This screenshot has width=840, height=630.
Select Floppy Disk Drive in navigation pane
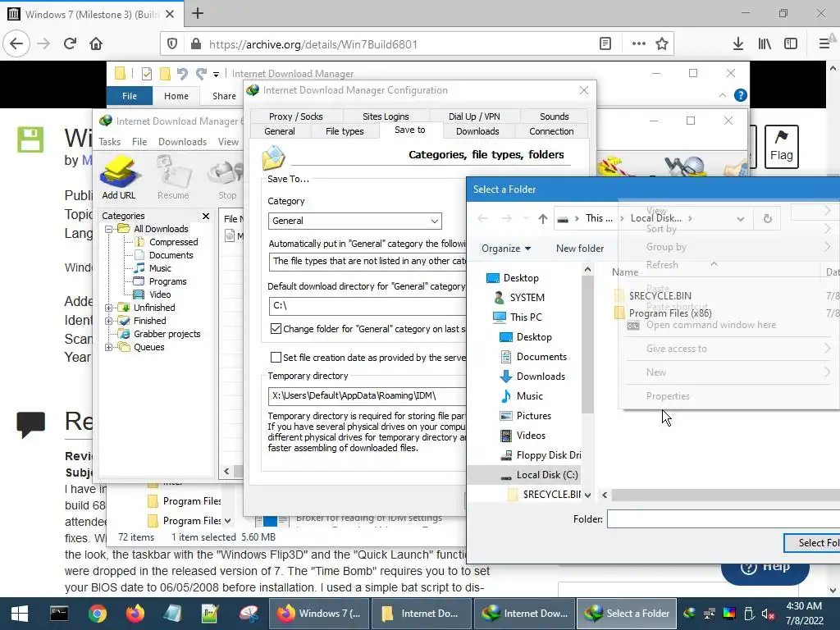coord(540,454)
